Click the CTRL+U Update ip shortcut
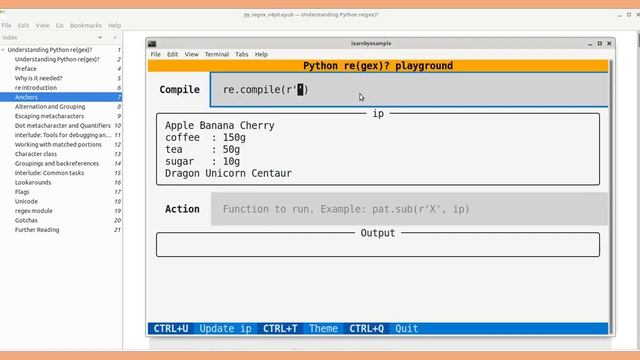Viewport: 640px width, 360px height. pos(202,329)
